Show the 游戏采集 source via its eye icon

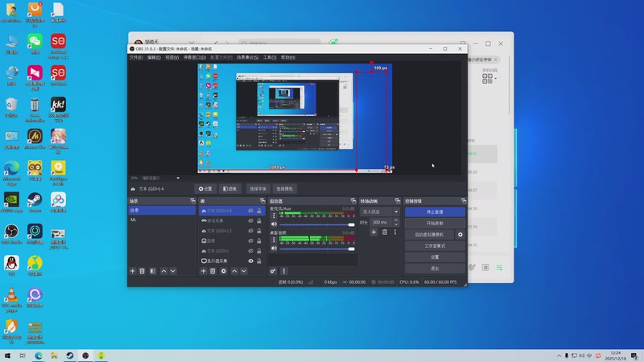pyautogui.click(x=250, y=220)
